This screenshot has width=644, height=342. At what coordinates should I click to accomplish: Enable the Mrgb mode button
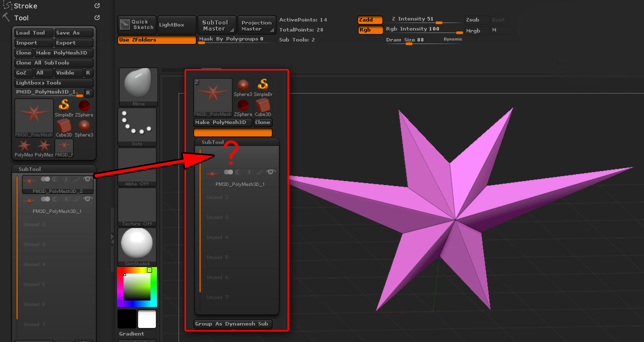(x=476, y=30)
